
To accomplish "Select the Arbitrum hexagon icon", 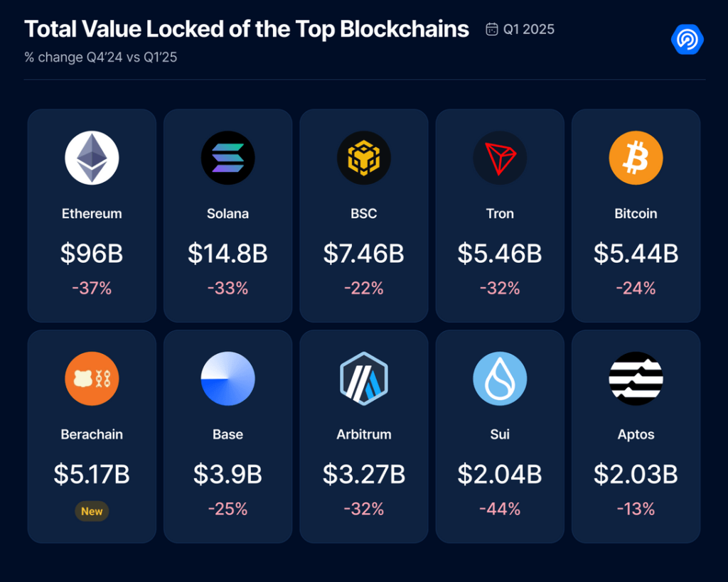I will click(x=363, y=378).
